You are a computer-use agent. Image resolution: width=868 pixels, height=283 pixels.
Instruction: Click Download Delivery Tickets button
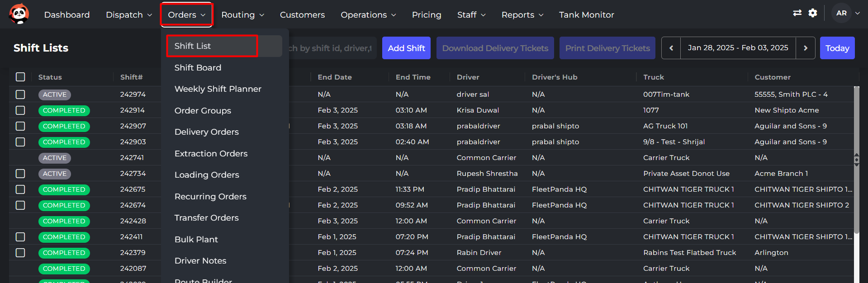(x=495, y=48)
